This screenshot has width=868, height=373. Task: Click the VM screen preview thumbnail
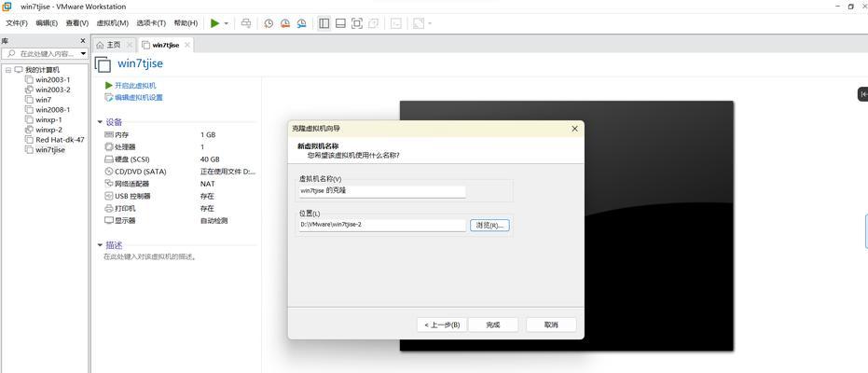tap(566, 226)
